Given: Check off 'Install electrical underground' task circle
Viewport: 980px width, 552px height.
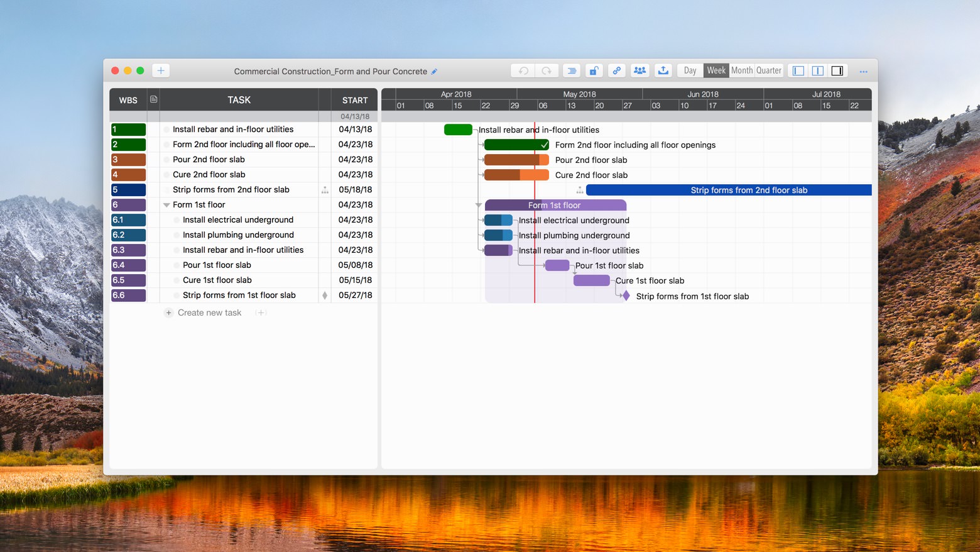Looking at the screenshot, I should (x=177, y=220).
